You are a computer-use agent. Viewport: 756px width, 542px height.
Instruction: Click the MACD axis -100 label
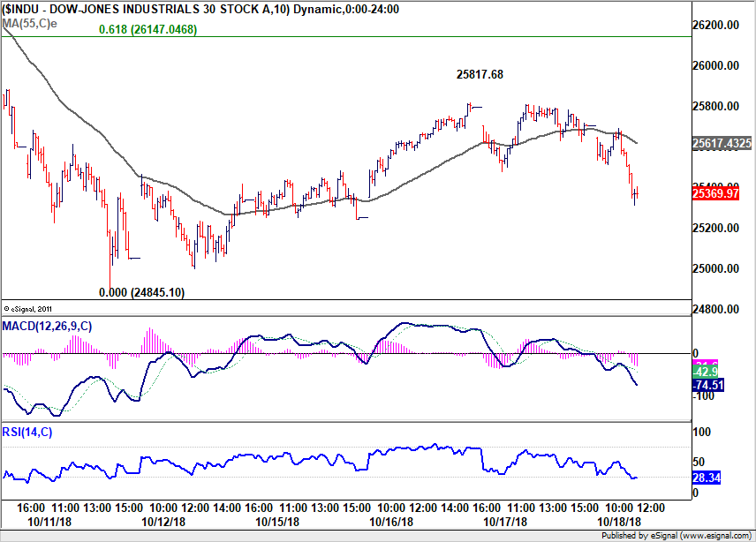(703, 396)
